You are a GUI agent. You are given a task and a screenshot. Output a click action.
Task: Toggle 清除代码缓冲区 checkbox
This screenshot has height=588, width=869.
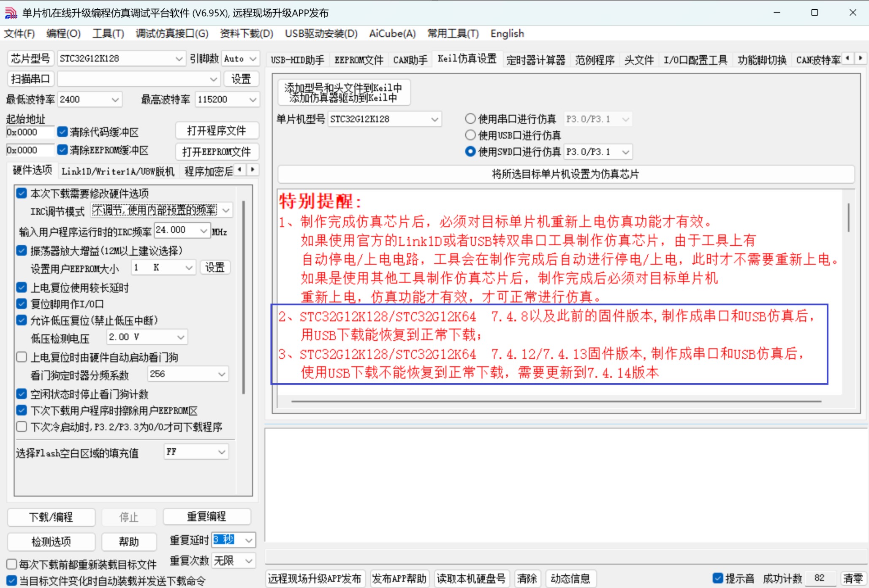(x=62, y=132)
